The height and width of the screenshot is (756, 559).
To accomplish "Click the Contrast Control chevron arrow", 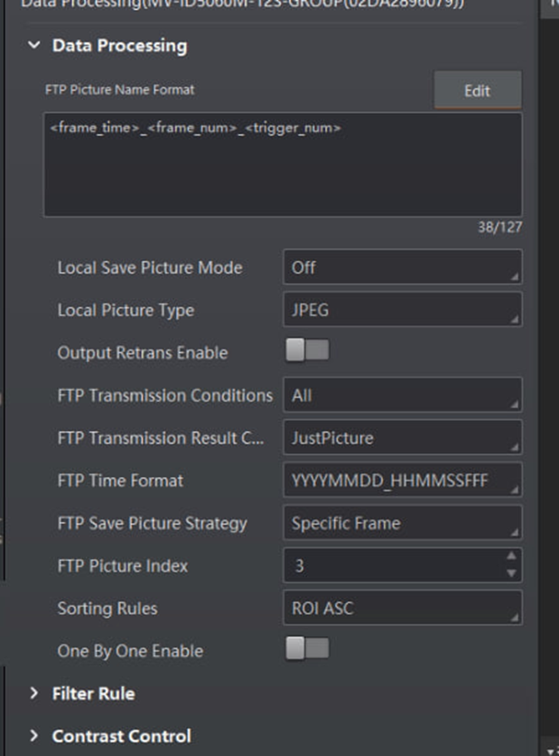I will pos(34,736).
